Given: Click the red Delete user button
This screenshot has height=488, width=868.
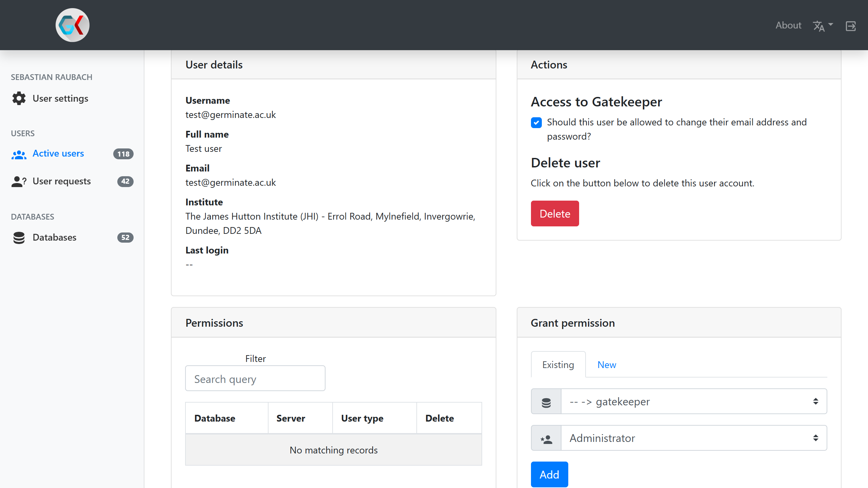Looking at the screenshot, I should [555, 213].
